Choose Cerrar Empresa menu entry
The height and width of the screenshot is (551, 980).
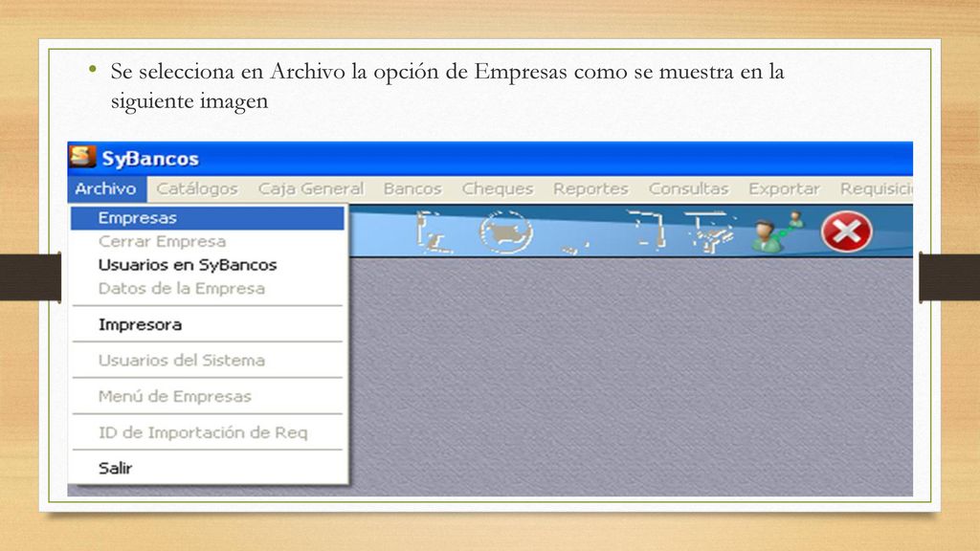click(x=208, y=242)
